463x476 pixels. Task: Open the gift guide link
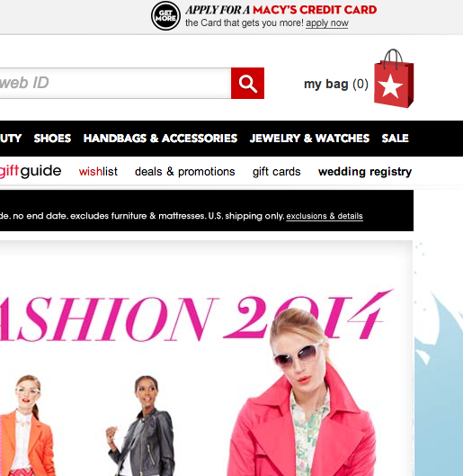pos(31,171)
